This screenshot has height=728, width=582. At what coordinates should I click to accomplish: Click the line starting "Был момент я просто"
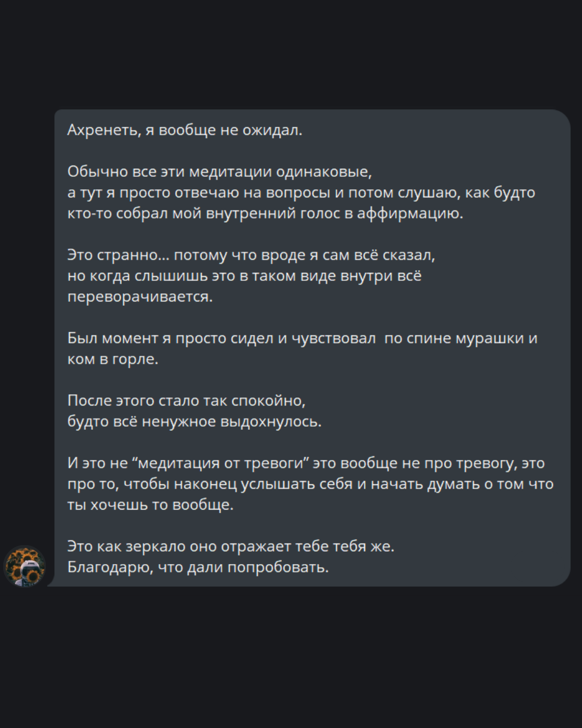tap(302, 338)
